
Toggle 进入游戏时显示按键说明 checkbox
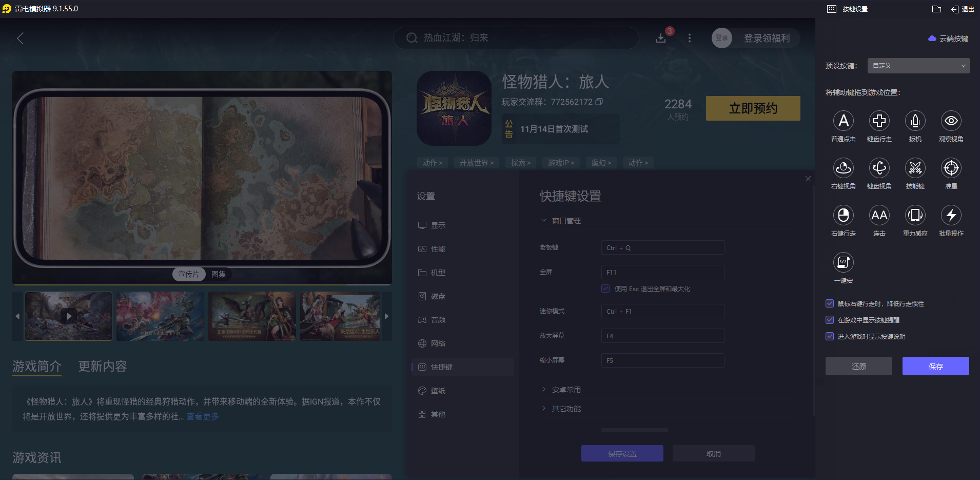coord(830,336)
